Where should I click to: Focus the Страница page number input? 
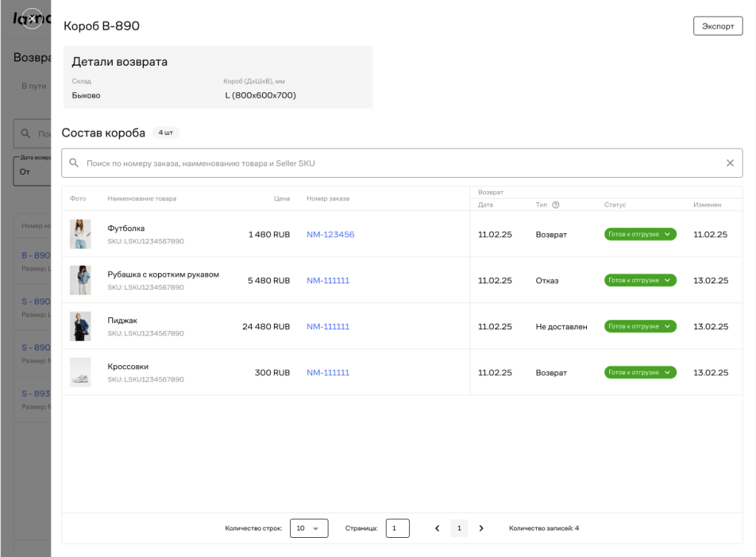(397, 528)
